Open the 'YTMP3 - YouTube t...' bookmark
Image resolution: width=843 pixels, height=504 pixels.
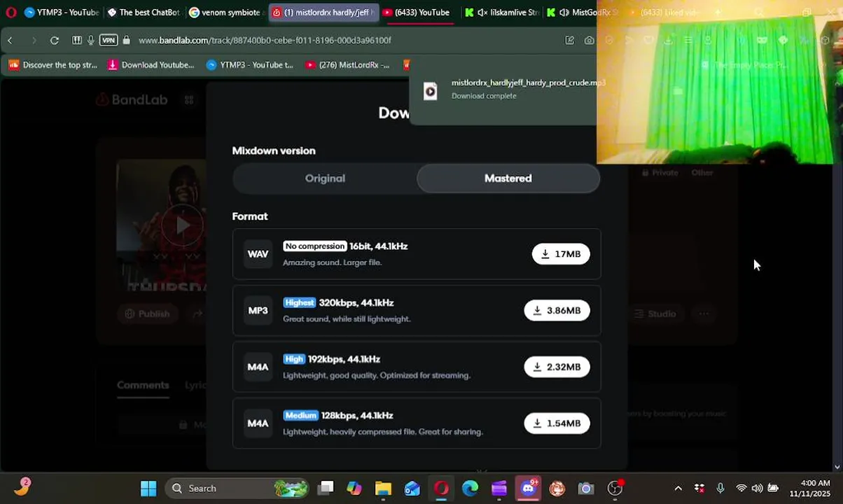pyautogui.click(x=250, y=65)
